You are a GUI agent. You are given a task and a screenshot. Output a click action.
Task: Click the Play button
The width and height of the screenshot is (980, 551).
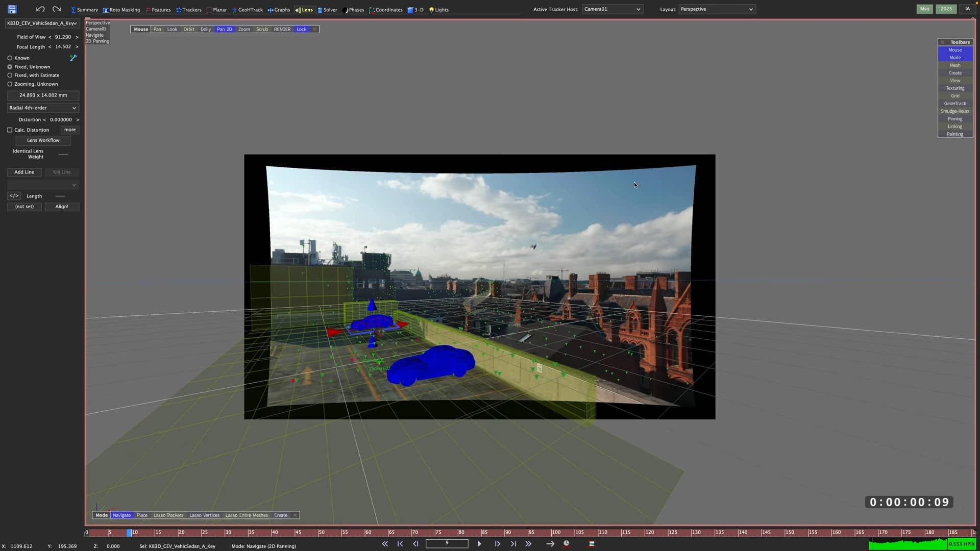[x=479, y=544]
